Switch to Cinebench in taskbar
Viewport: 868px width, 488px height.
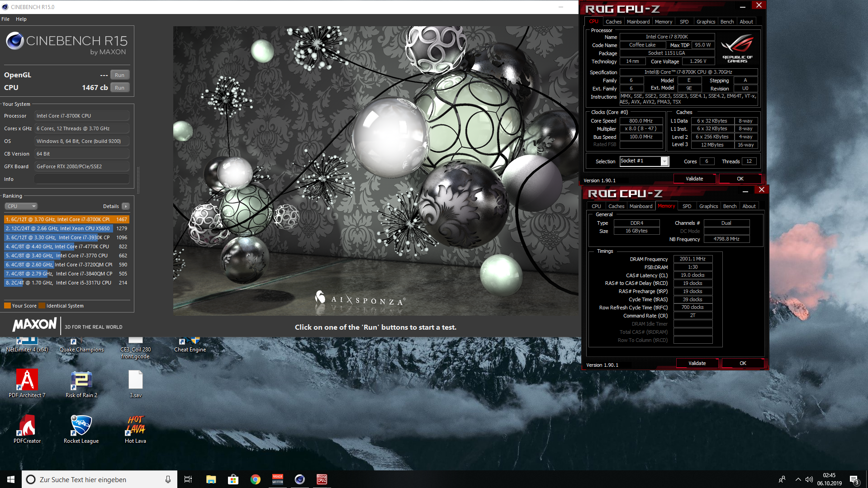300,479
